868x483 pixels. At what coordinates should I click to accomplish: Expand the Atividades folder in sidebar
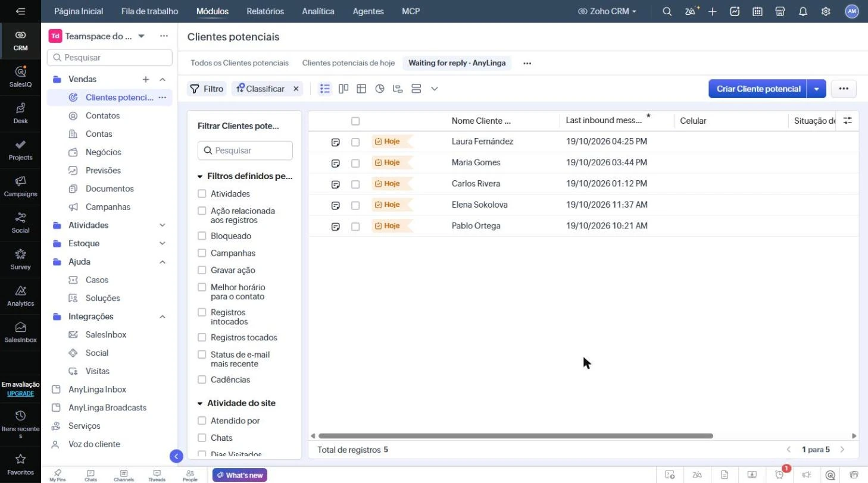(x=162, y=225)
